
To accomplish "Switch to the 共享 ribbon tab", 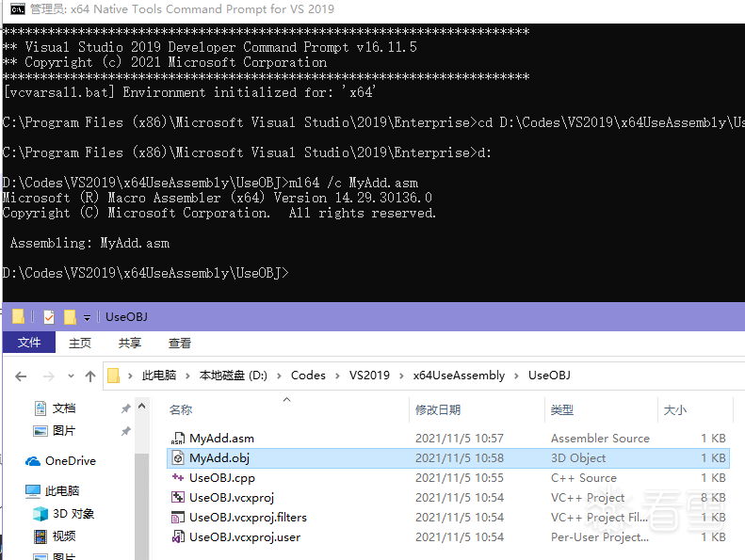I will (130, 343).
